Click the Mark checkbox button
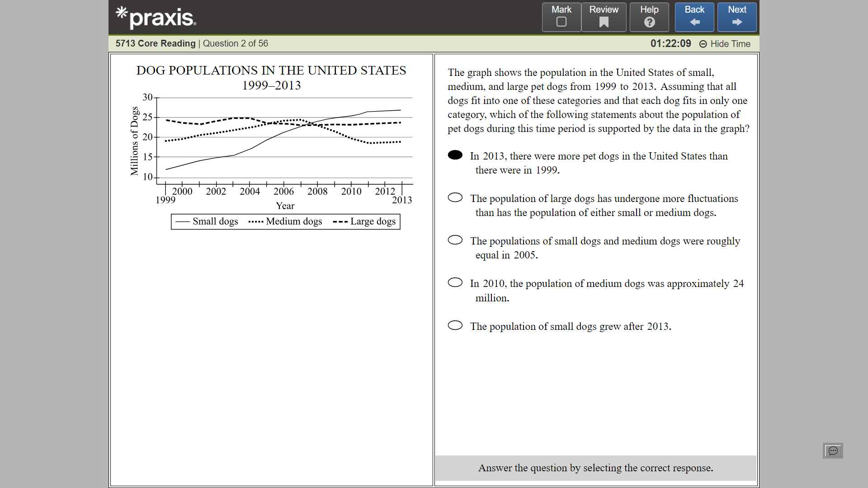868x488 pixels. (561, 17)
